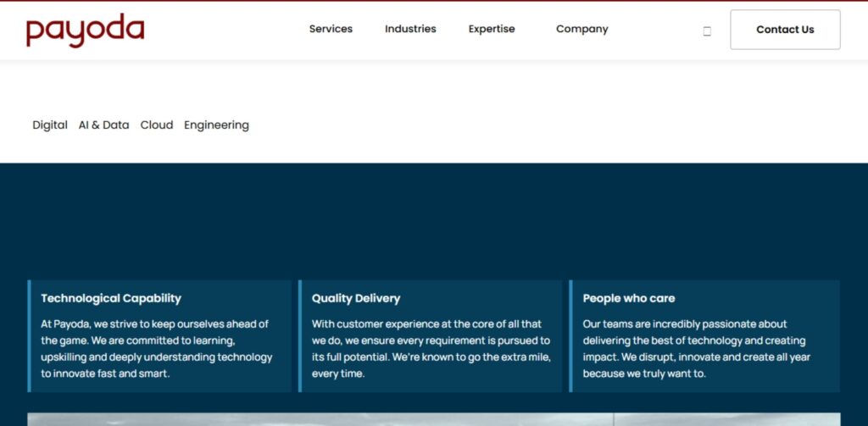
Task: Open the Industries menu
Action: tap(410, 29)
